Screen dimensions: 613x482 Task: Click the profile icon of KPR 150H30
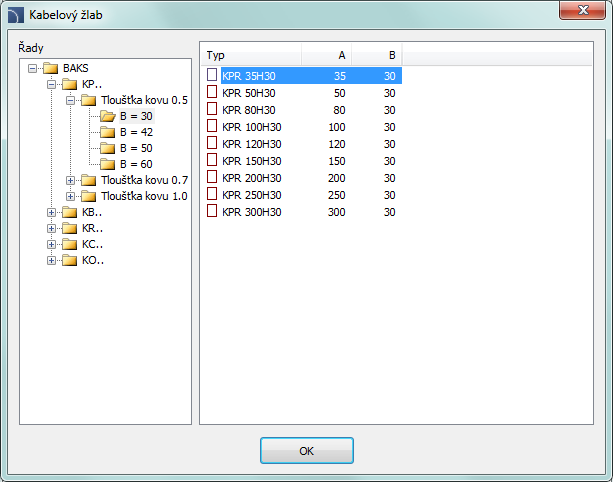click(212, 160)
